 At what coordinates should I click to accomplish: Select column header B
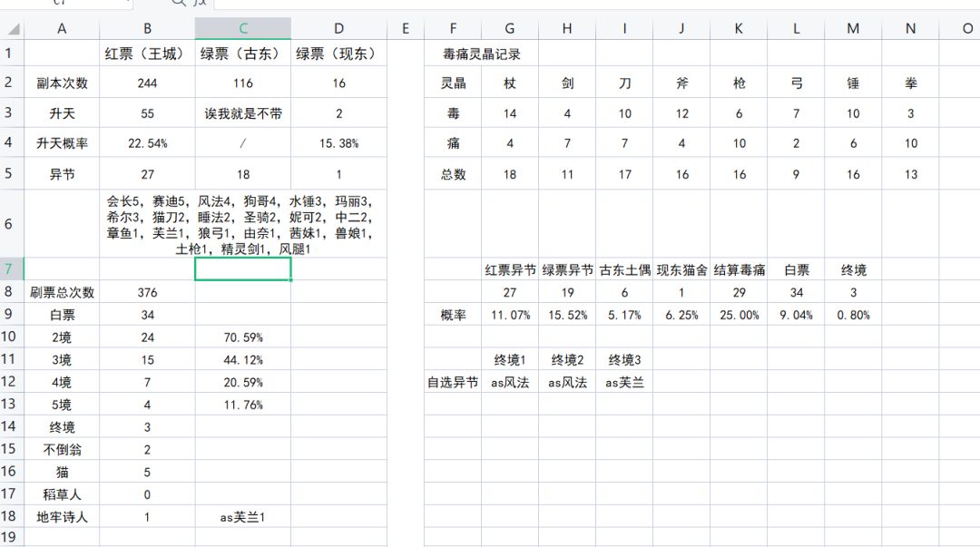pyautogui.click(x=148, y=28)
